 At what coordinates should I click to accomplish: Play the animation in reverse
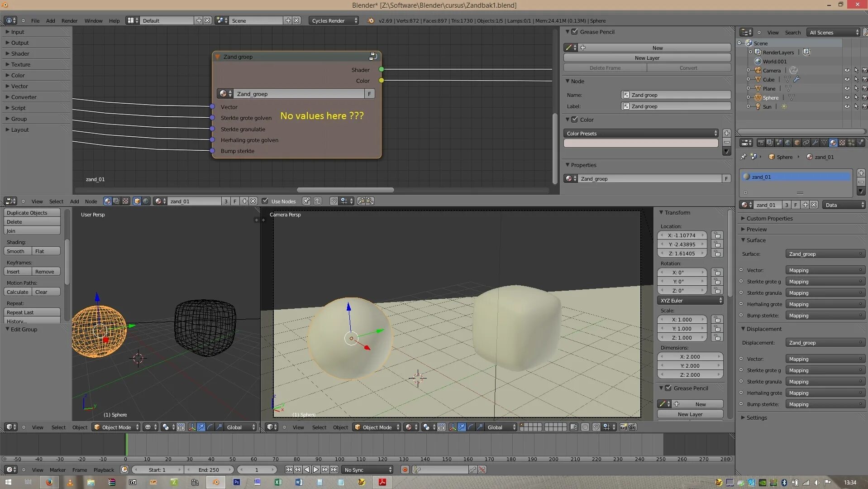coord(307,470)
